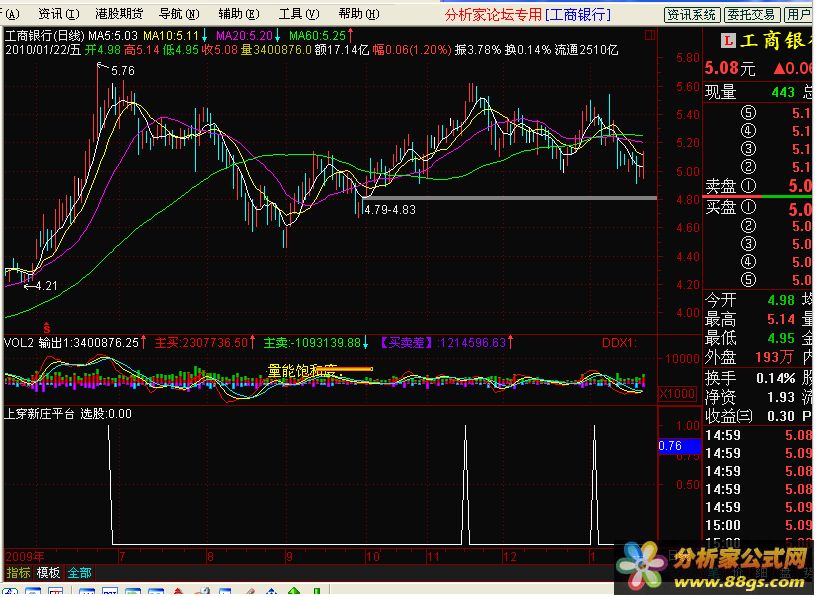Click the 现量 443 value
The width and height of the screenshot is (816, 597).
click(749, 92)
